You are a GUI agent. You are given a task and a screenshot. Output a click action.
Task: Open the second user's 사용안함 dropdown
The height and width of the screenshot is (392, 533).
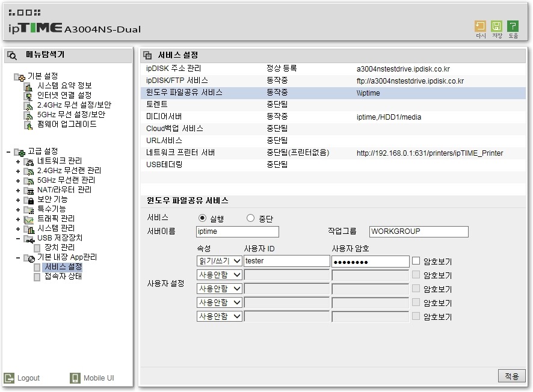tap(219, 275)
